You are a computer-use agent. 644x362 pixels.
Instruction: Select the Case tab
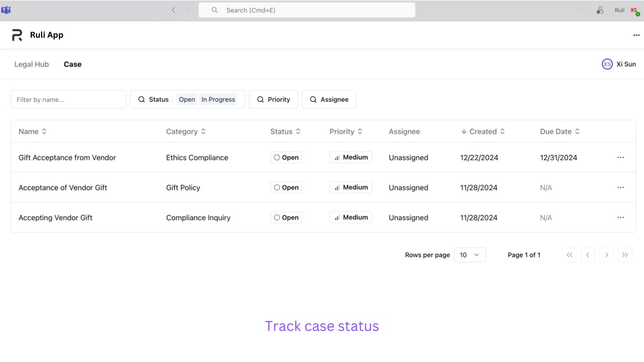click(73, 64)
